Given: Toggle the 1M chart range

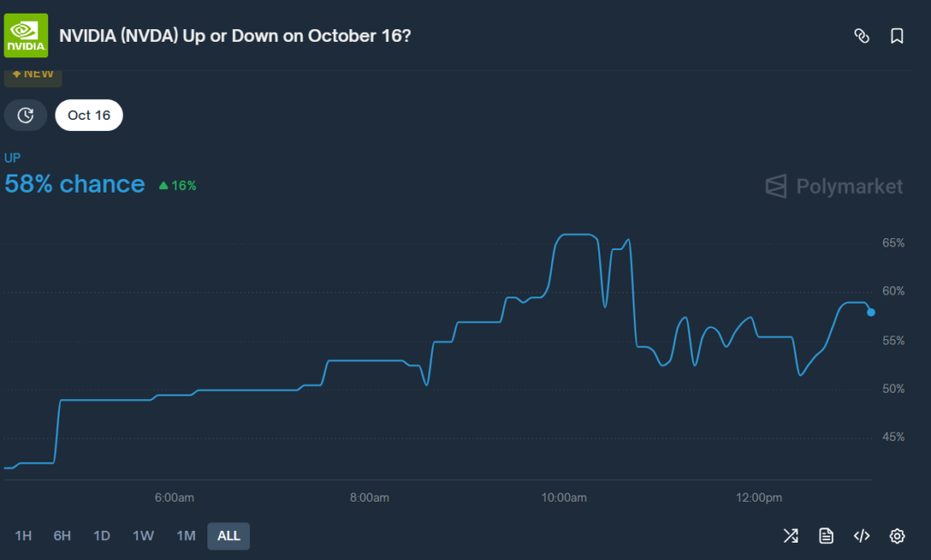Looking at the screenshot, I should 185,536.
